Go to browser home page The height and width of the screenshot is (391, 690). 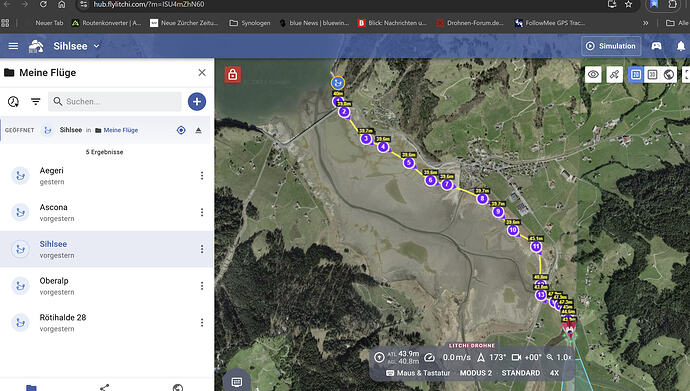click(x=62, y=4)
